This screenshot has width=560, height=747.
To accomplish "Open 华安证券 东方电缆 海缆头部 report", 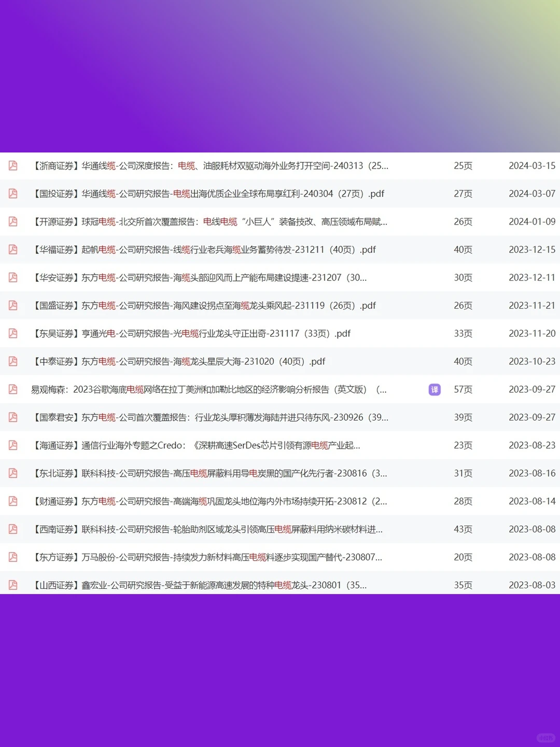I will [199, 278].
